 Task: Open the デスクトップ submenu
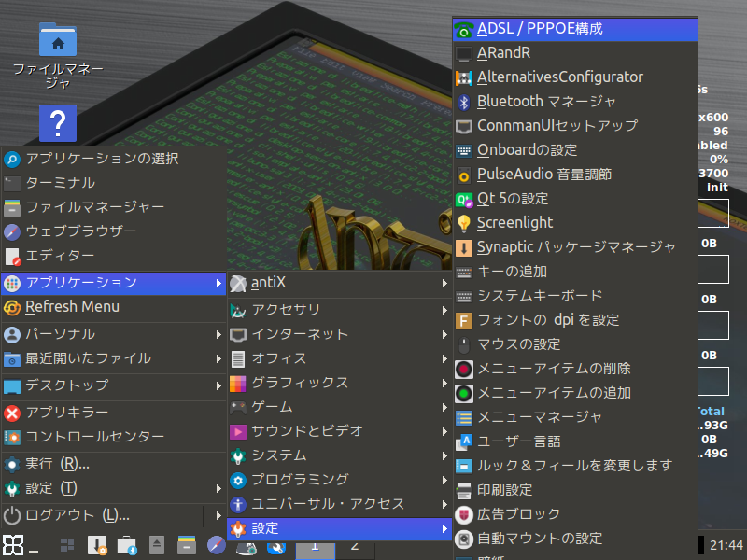tap(114, 385)
